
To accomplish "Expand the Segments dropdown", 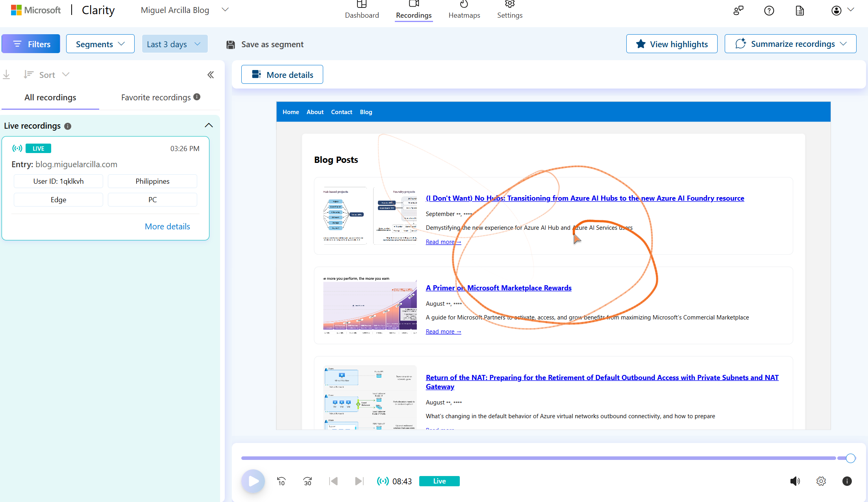I will pos(100,44).
